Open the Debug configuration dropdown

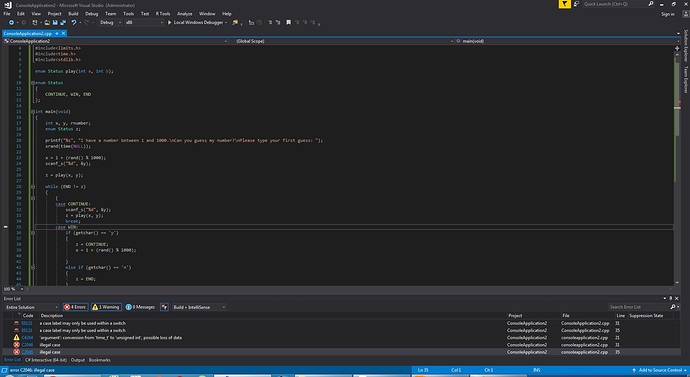tap(110, 22)
